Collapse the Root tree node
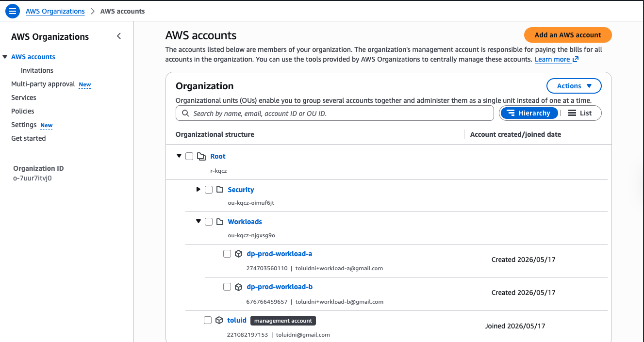The image size is (644, 342). tap(179, 156)
